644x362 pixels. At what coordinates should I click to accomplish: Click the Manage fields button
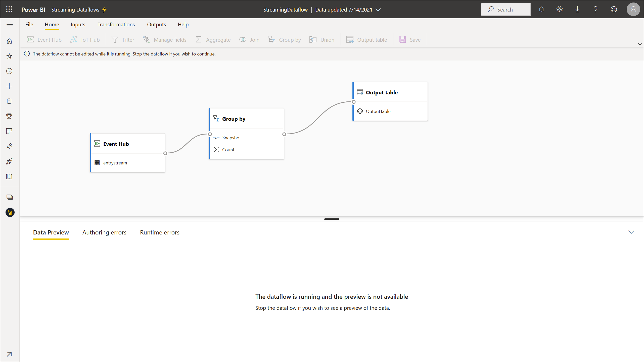click(x=164, y=39)
